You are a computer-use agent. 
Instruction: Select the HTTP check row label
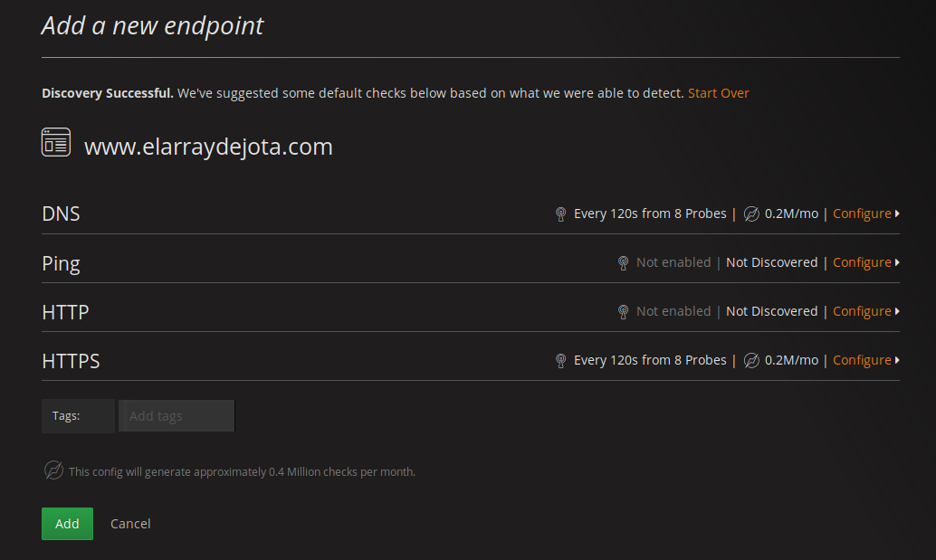click(65, 312)
